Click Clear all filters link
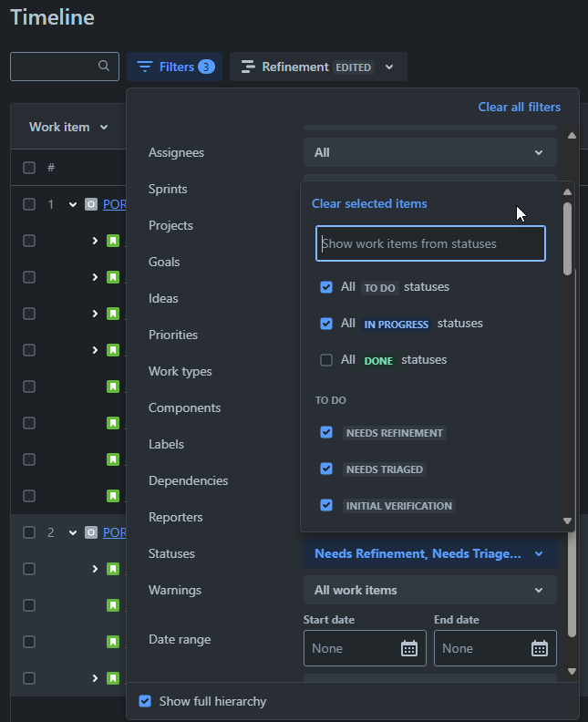 coord(519,107)
